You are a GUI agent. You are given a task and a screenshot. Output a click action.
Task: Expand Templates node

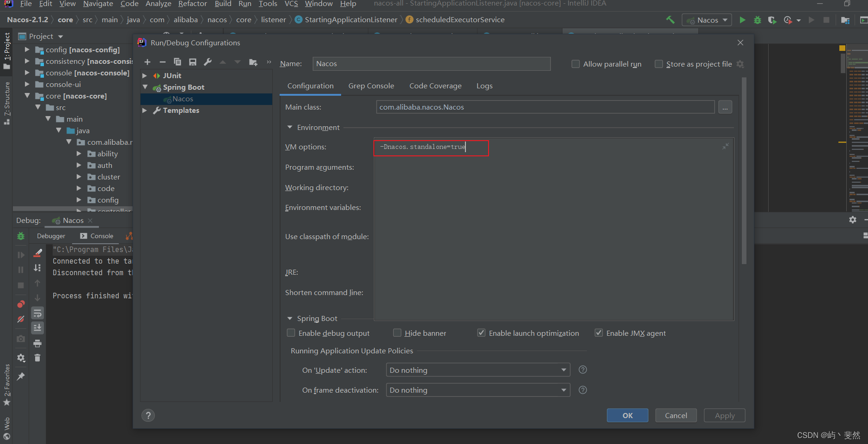point(145,110)
